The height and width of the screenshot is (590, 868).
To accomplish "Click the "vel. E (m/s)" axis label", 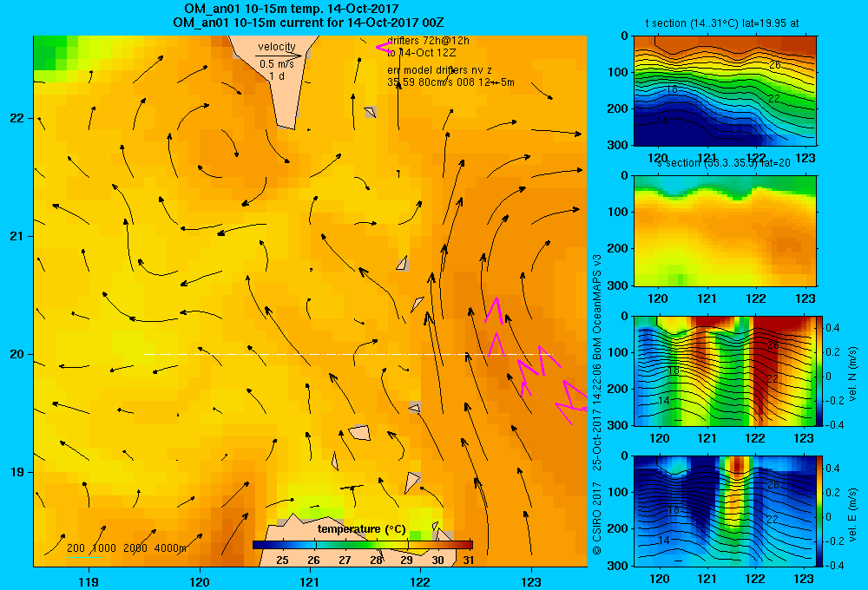I will pyautogui.click(x=853, y=515).
